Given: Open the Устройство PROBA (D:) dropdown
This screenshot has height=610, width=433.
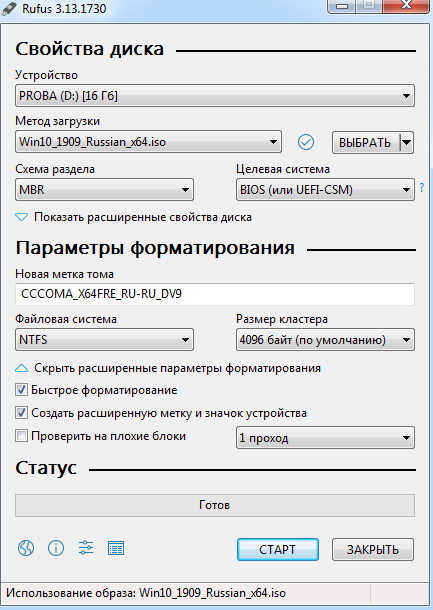Looking at the screenshot, I should point(215,96).
